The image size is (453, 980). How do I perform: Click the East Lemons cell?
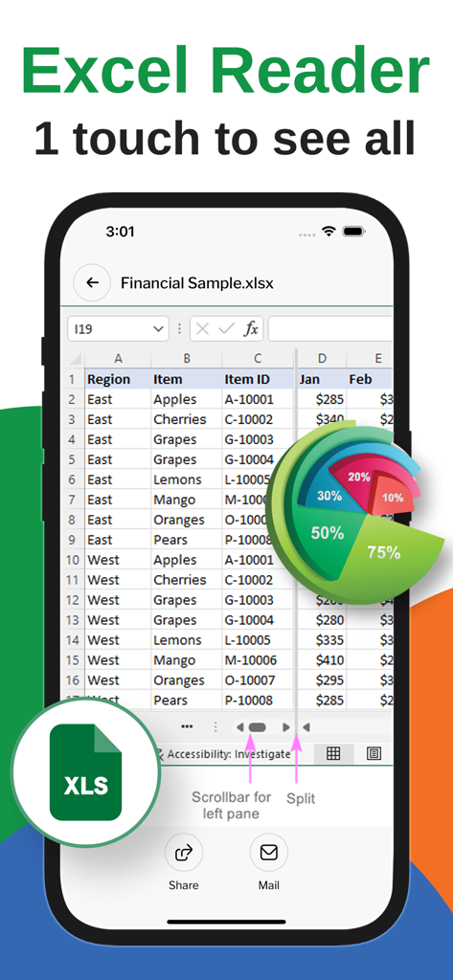click(x=187, y=479)
